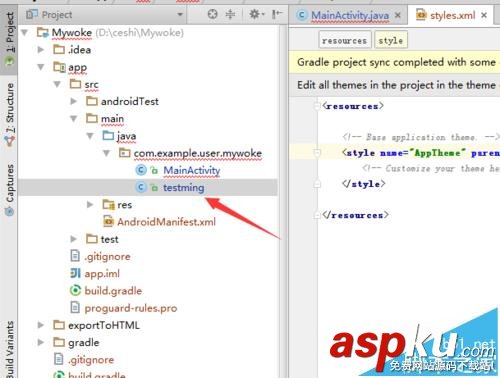Open the Build Variants side tab
This screenshot has height=378, width=500.
[9, 349]
